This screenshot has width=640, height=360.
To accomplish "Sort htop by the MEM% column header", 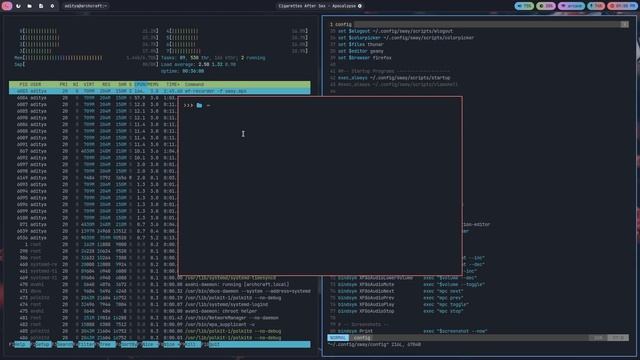I will click(x=153, y=84).
